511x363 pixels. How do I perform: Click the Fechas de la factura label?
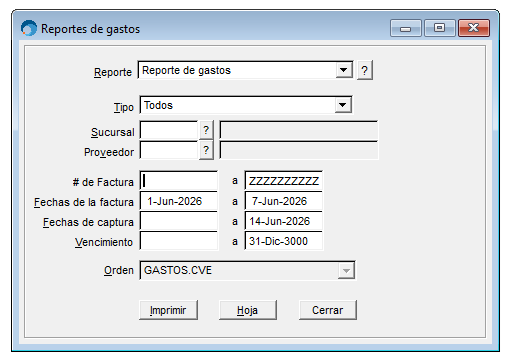tap(84, 202)
